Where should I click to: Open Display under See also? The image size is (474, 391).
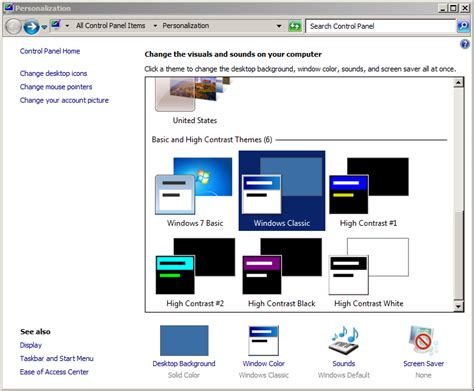[31, 345]
